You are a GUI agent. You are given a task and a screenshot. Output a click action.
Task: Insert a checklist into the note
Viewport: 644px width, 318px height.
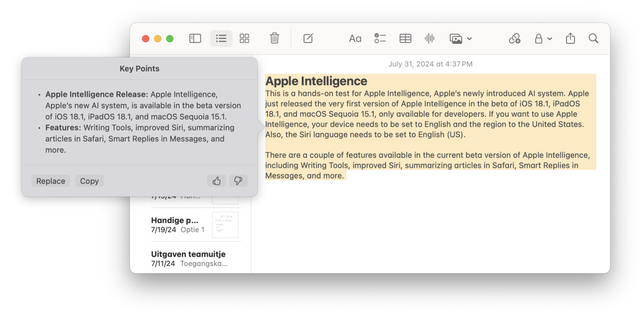[380, 38]
